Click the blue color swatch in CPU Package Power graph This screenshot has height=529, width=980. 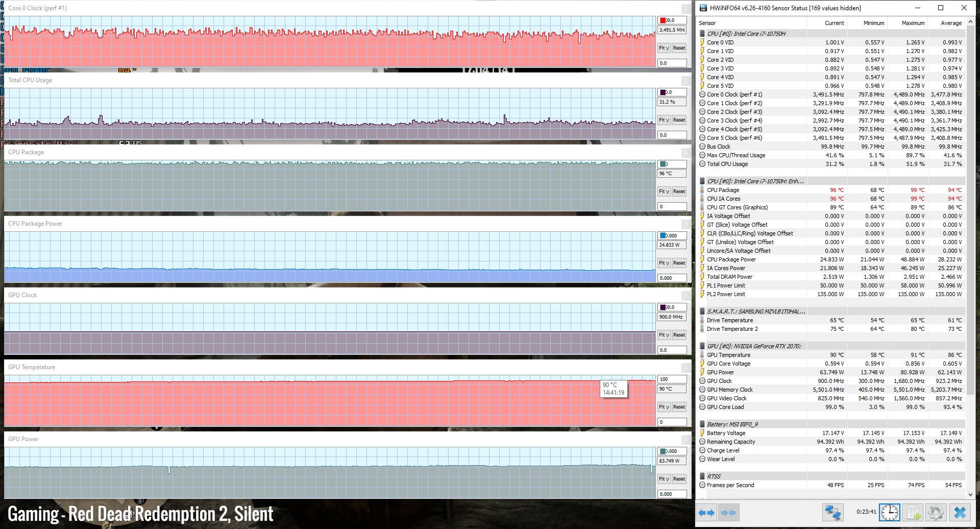(x=663, y=236)
